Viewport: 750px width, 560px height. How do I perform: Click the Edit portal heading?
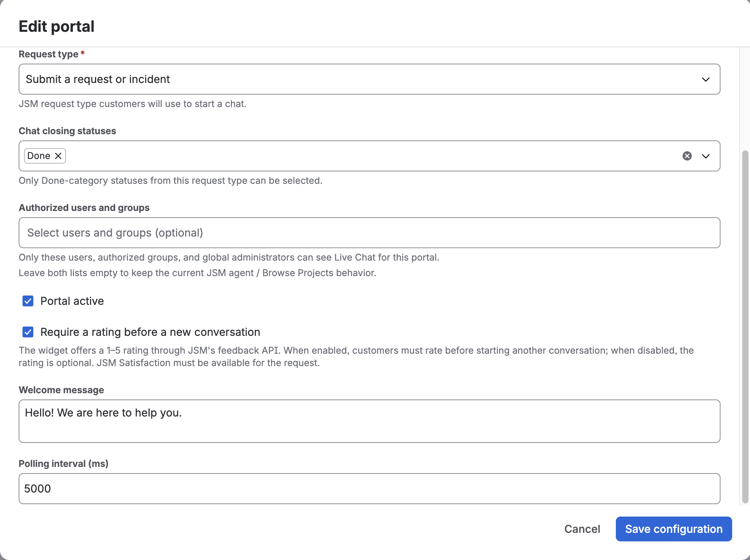(57, 26)
